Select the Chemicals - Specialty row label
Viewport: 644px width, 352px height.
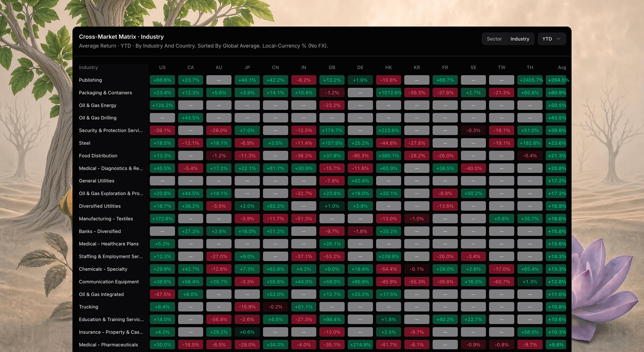click(x=103, y=269)
